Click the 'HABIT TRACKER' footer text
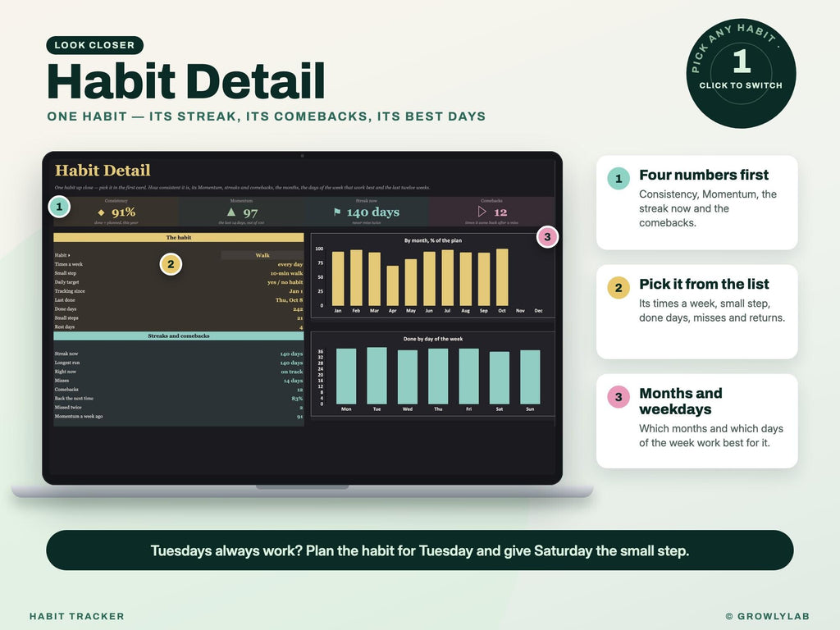This screenshot has height=630, width=840. pyautogui.click(x=76, y=616)
